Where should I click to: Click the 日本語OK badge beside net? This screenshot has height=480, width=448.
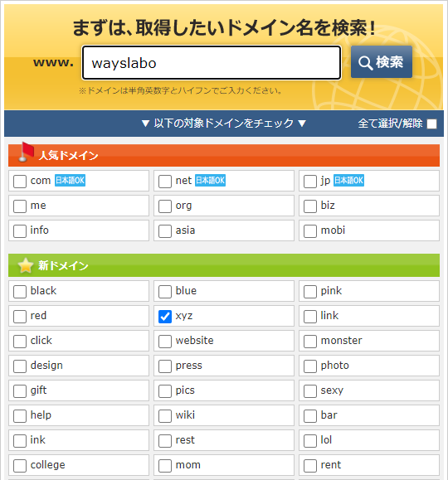coord(210,180)
